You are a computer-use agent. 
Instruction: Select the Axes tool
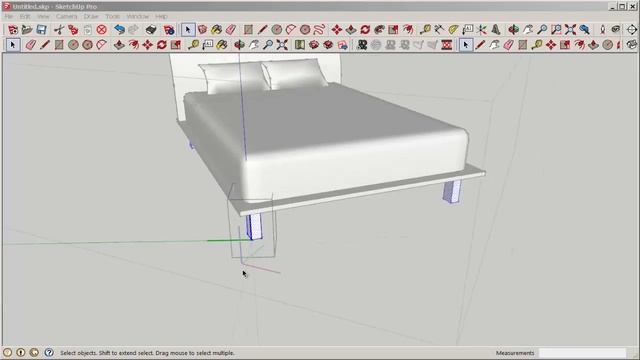coord(482,29)
